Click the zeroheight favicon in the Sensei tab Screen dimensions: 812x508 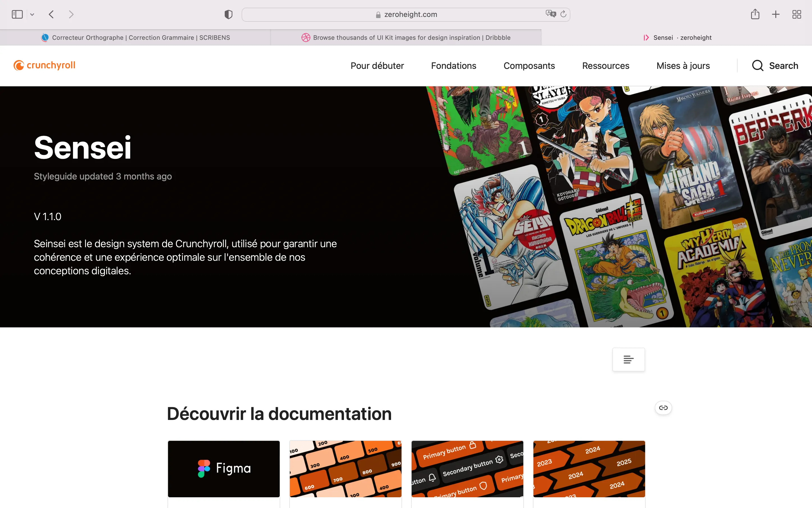(x=646, y=38)
